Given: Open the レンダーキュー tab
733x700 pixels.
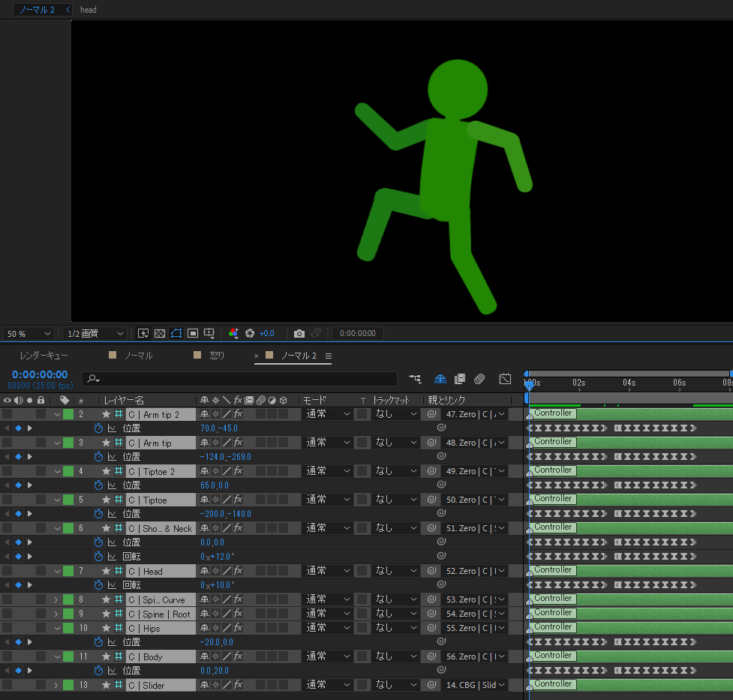Looking at the screenshot, I should 44,356.
